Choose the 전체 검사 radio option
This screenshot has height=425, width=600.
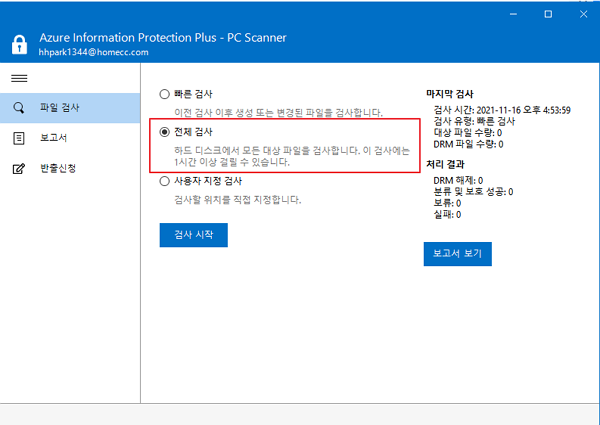[x=165, y=132]
